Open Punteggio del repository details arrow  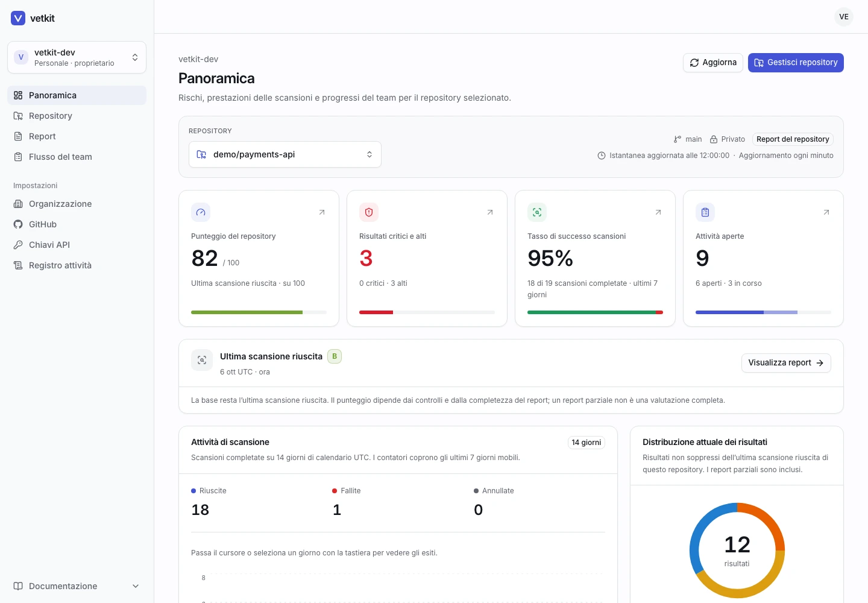(x=322, y=212)
